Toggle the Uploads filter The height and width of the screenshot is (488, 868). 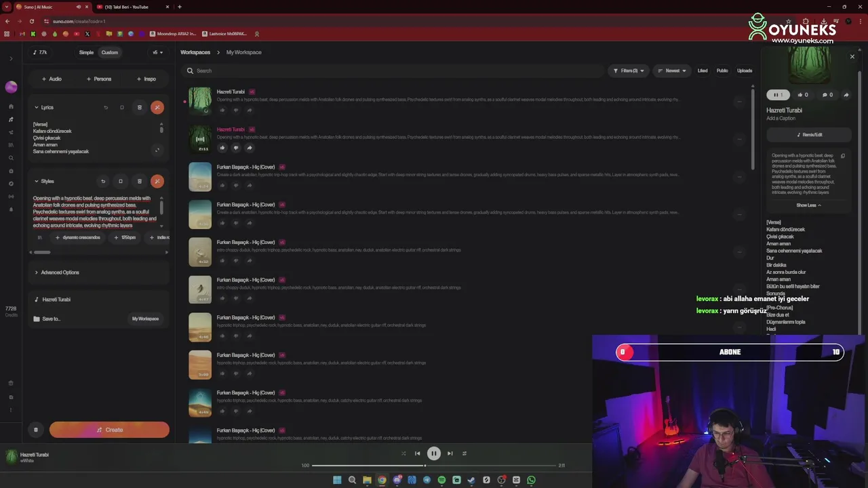[x=745, y=70]
